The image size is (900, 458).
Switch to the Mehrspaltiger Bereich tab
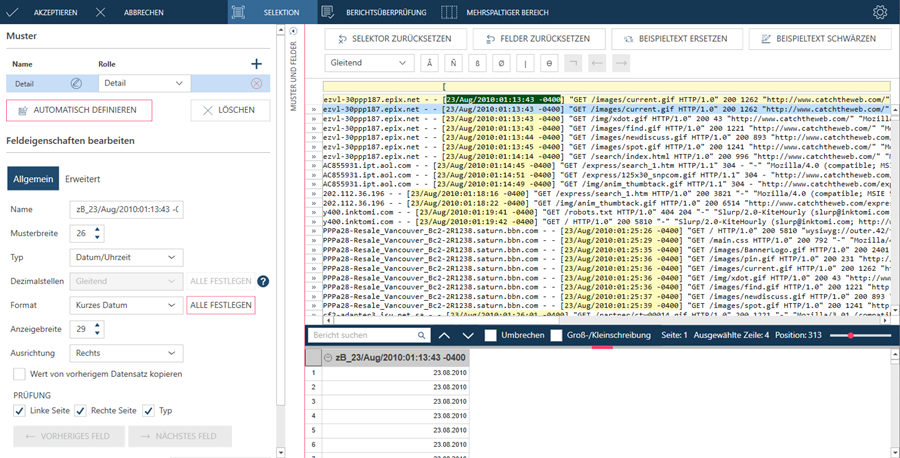click(x=495, y=12)
